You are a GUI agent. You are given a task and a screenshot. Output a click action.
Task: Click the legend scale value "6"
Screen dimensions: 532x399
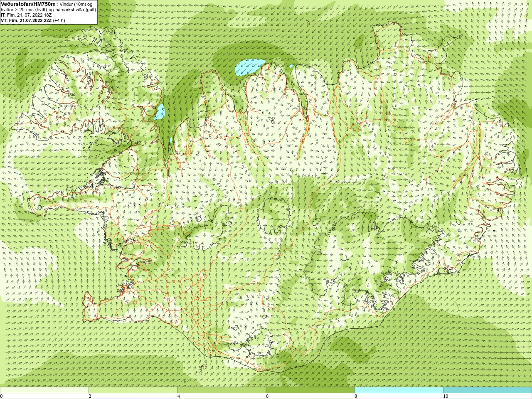point(267,396)
